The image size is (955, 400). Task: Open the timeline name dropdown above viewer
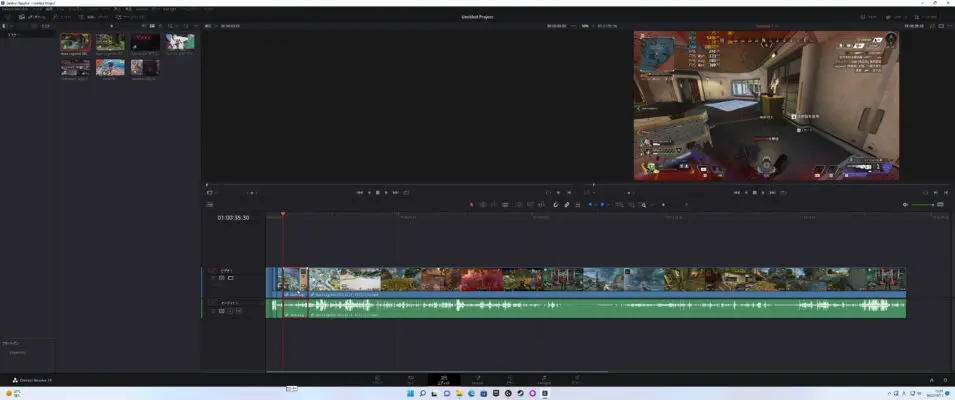point(766,26)
